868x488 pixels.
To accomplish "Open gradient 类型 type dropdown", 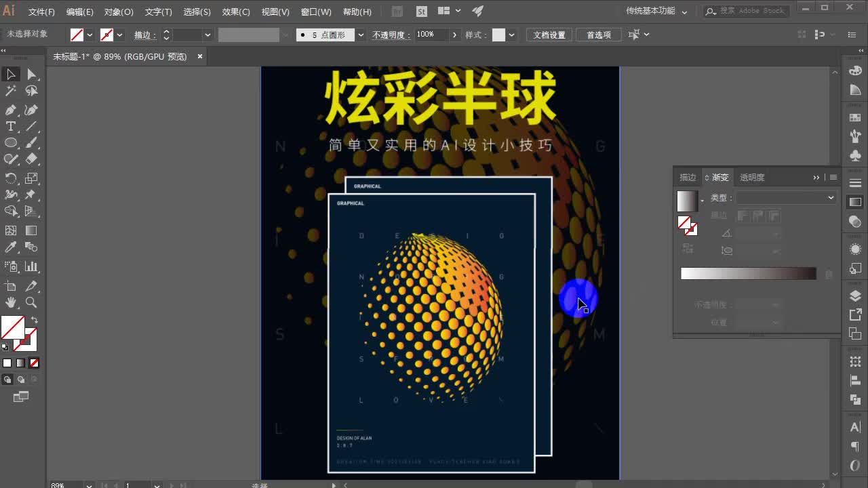I will [x=787, y=198].
